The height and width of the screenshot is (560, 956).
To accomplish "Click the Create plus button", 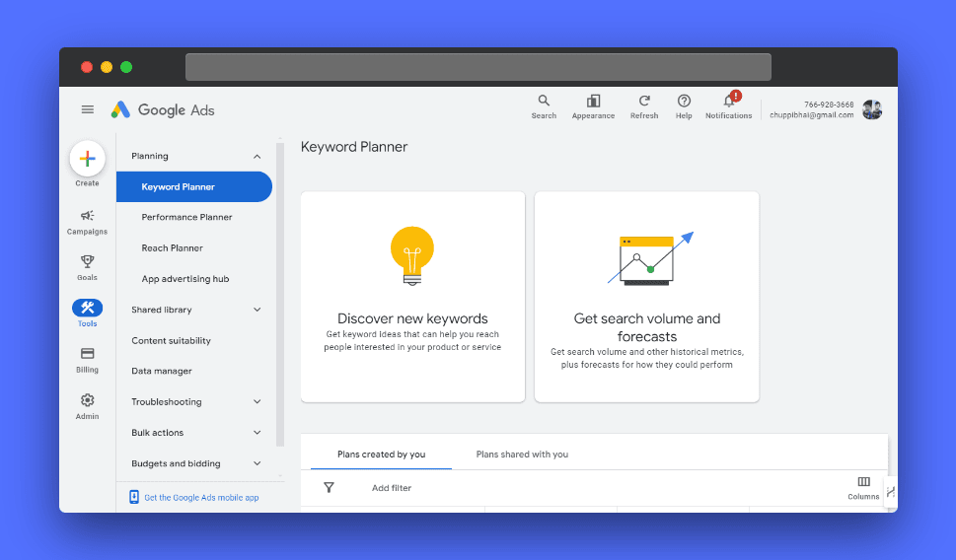I will 87,159.
